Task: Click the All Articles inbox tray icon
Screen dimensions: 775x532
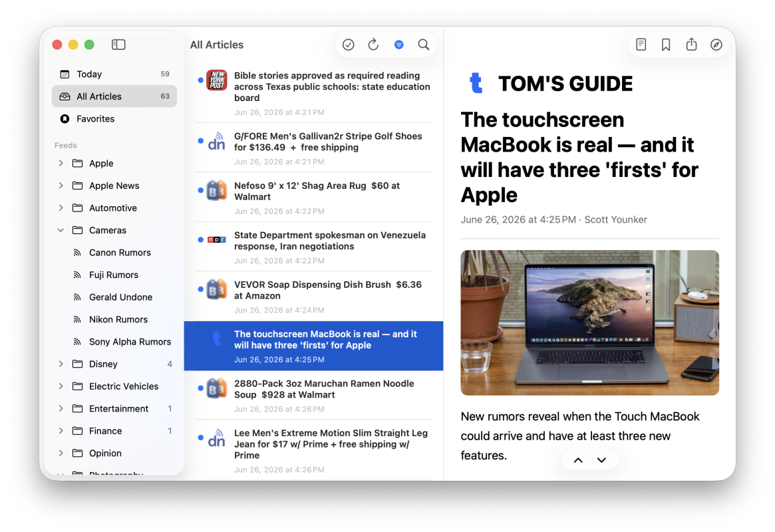Action: 65,96
